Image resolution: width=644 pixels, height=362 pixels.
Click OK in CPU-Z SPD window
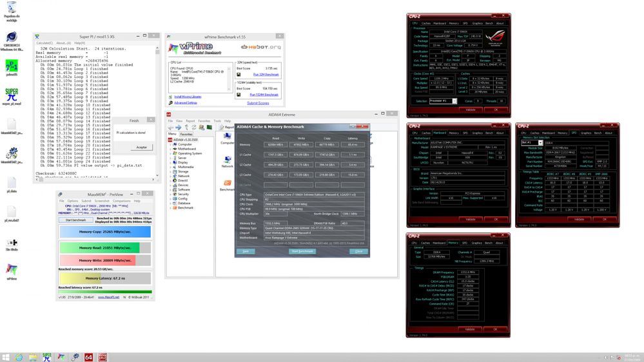click(605, 220)
